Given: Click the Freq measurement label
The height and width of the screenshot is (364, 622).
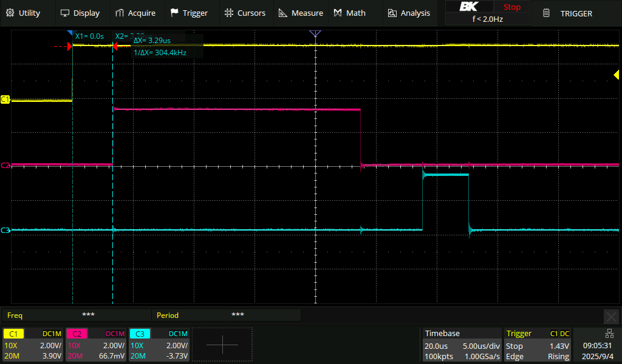Looking at the screenshot, I should tap(15, 315).
